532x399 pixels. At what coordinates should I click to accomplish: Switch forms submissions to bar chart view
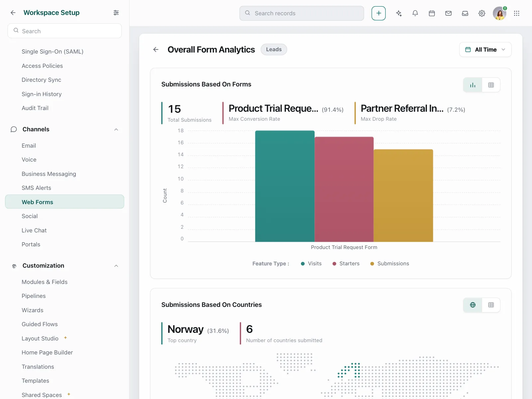tap(472, 85)
